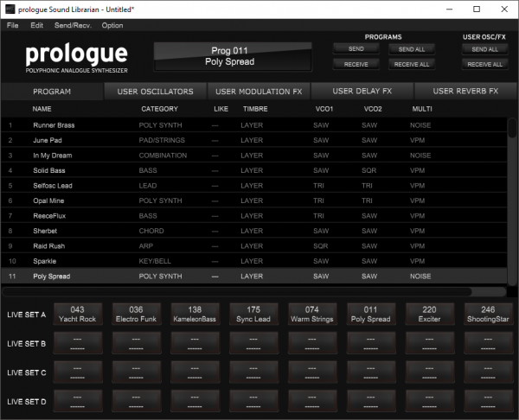Select Live Set A slot 011 Poly Spread
The image size is (519, 420).
371,315
